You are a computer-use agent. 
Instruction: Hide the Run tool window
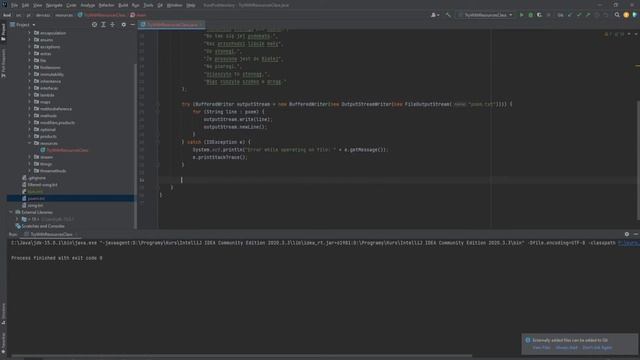tap(636, 234)
